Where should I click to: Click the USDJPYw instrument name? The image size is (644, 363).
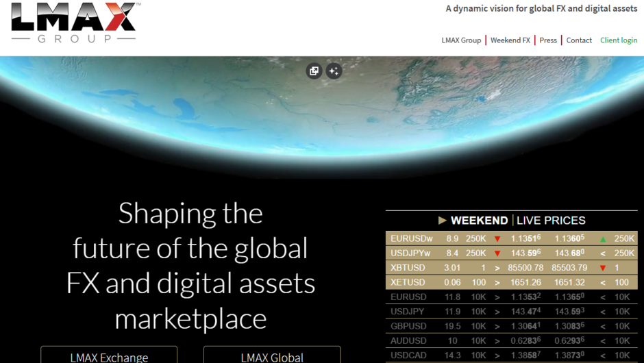(410, 253)
